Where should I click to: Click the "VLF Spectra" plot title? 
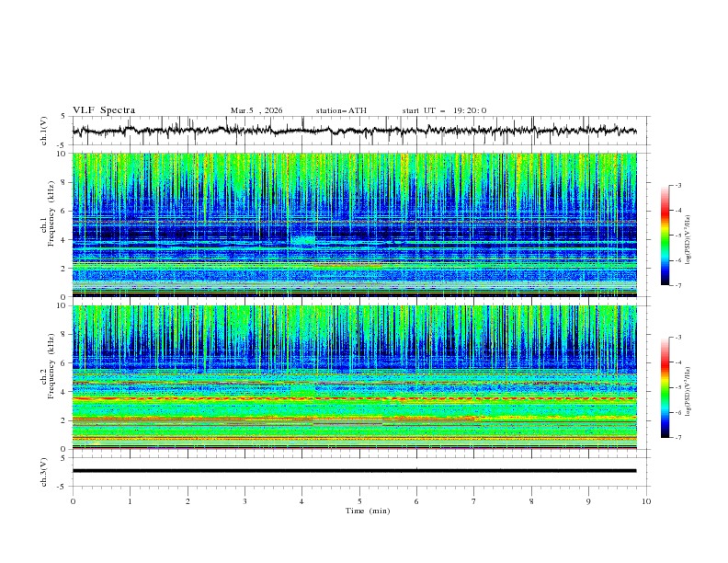point(104,110)
